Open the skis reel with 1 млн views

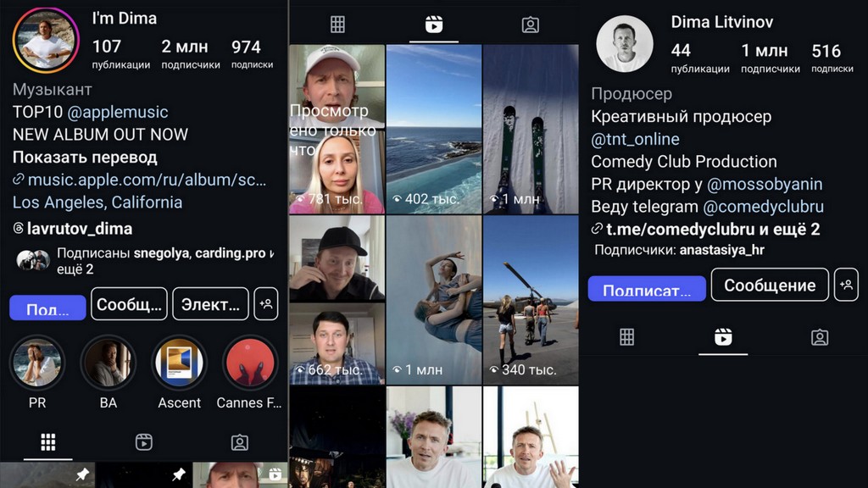coord(531,129)
